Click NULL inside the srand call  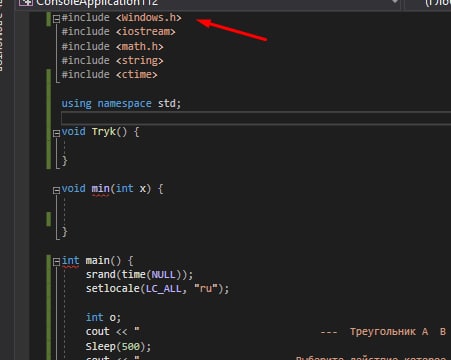click(163, 275)
